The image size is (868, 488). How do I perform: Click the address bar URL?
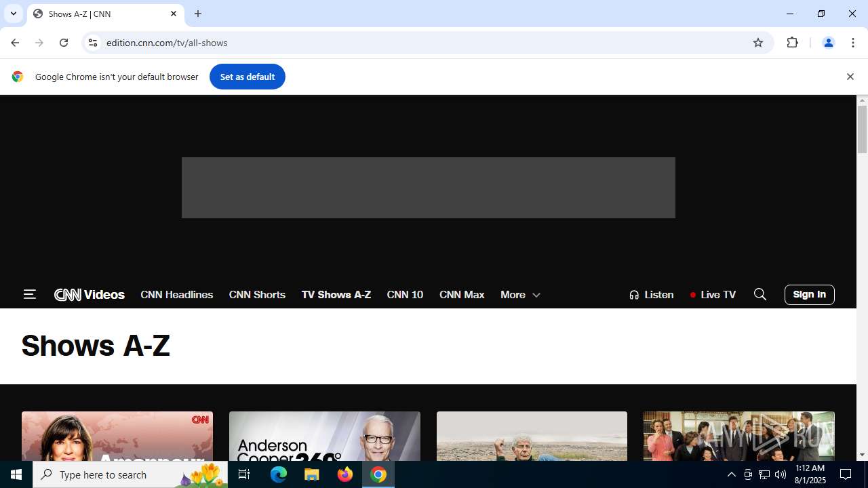point(167,43)
